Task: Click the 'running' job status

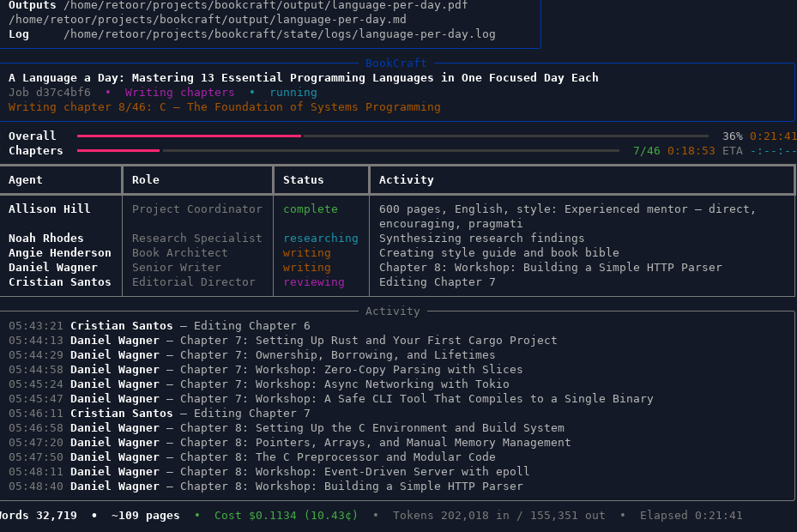Action: tap(293, 93)
